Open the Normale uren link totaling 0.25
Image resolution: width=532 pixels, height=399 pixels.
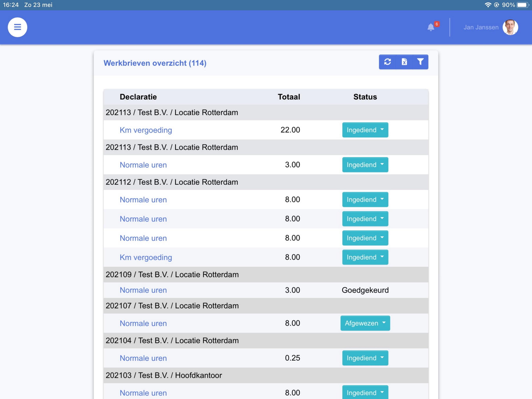pyautogui.click(x=143, y=358)
